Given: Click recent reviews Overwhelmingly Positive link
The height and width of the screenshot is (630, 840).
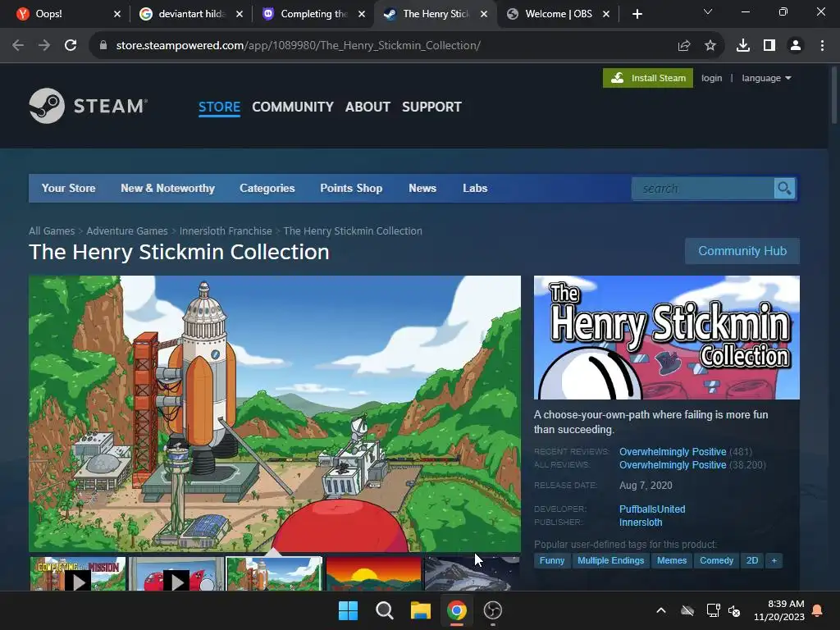Looking at the screenshot, I should tap(673, 452).
